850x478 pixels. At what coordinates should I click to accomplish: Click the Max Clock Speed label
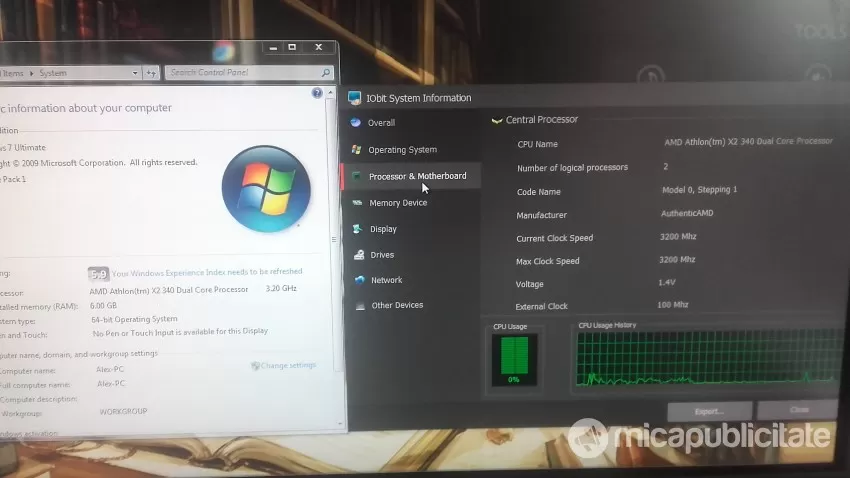tap(548, 261)
